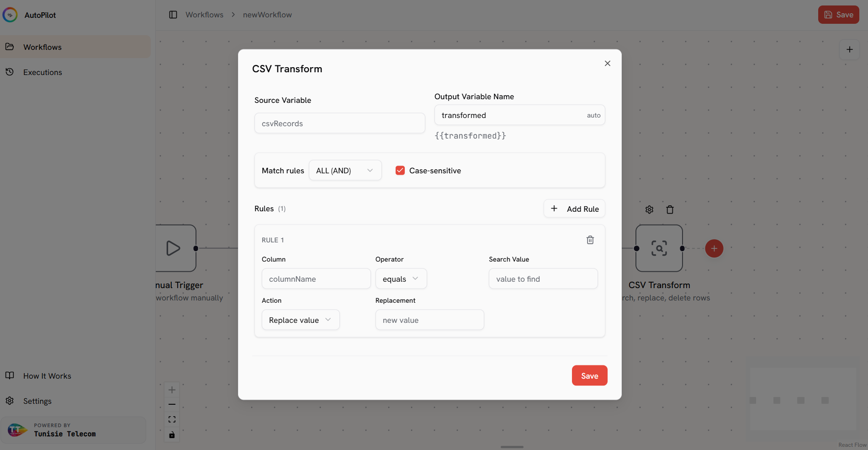
Task: Delete the CSV Transform node via trash icon
Action: tap(670, 209)
